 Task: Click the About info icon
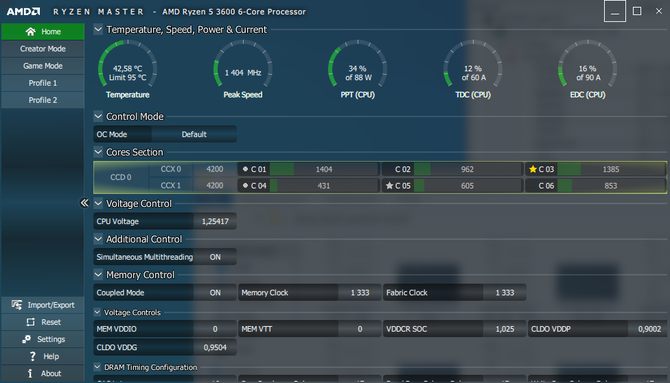[x=30, y=373]
